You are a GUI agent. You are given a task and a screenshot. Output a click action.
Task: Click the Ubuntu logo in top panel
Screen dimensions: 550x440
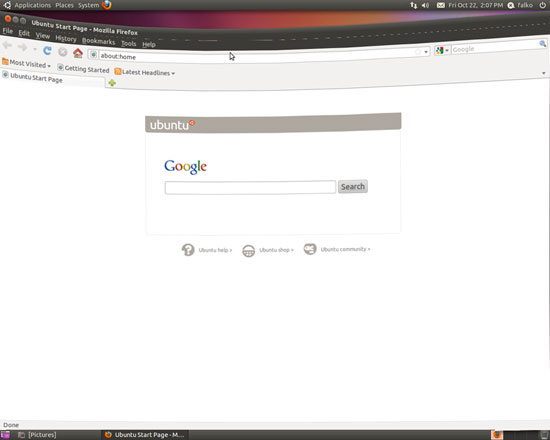(6, 5)
